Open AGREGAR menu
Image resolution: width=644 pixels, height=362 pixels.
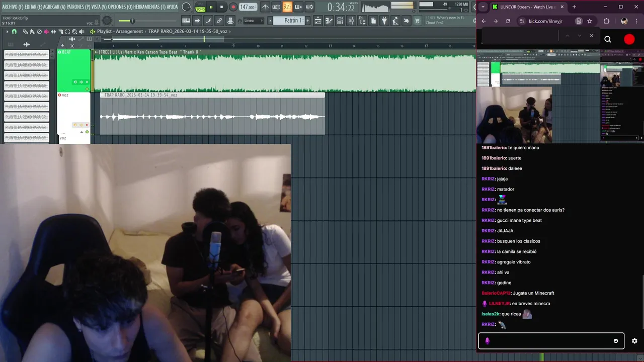click(54, 7)
